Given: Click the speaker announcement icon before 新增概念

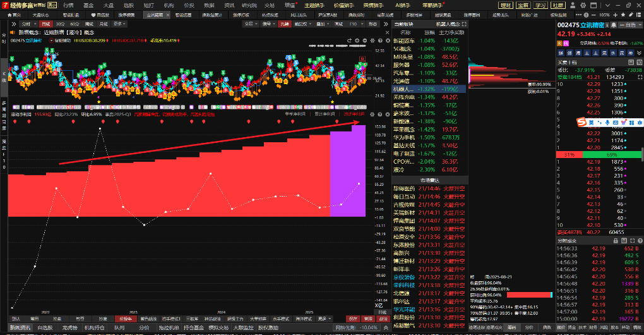Looking at the screenshot, I should (x=13, y=32).
